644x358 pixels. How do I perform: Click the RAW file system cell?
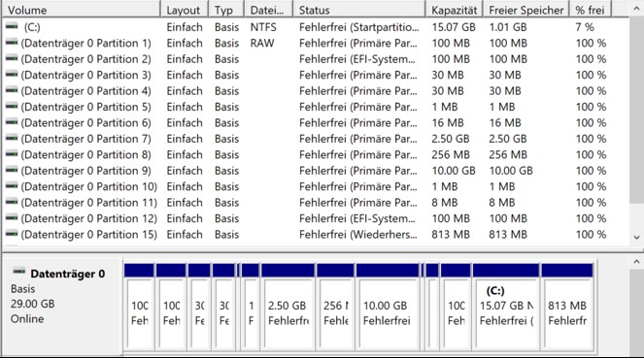(x=262, y=43)
